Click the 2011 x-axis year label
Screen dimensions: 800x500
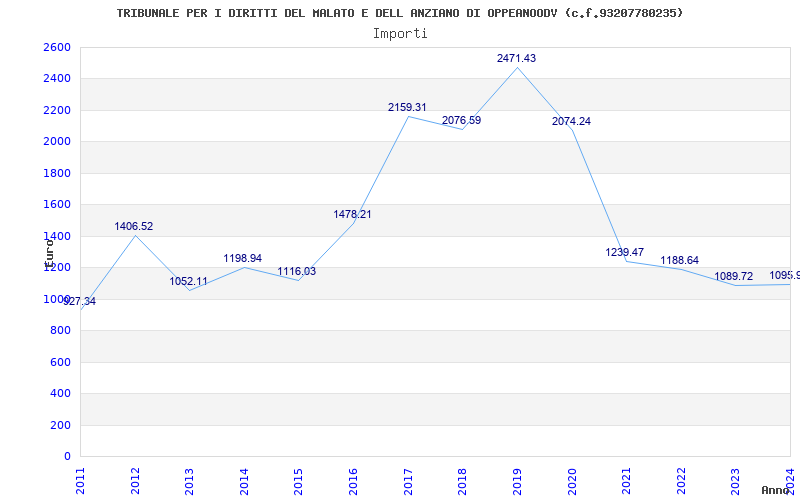coord(81,482)
